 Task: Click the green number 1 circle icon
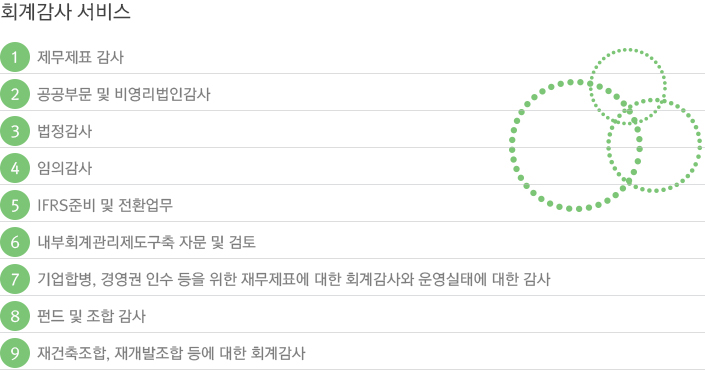tap(15, 57)
